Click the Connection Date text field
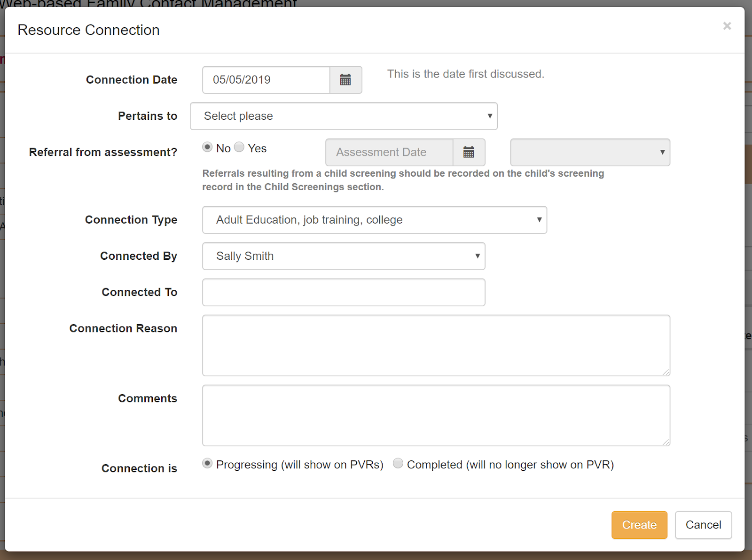The width and height of the screenshot is (752, 560). tap(266, 80)
